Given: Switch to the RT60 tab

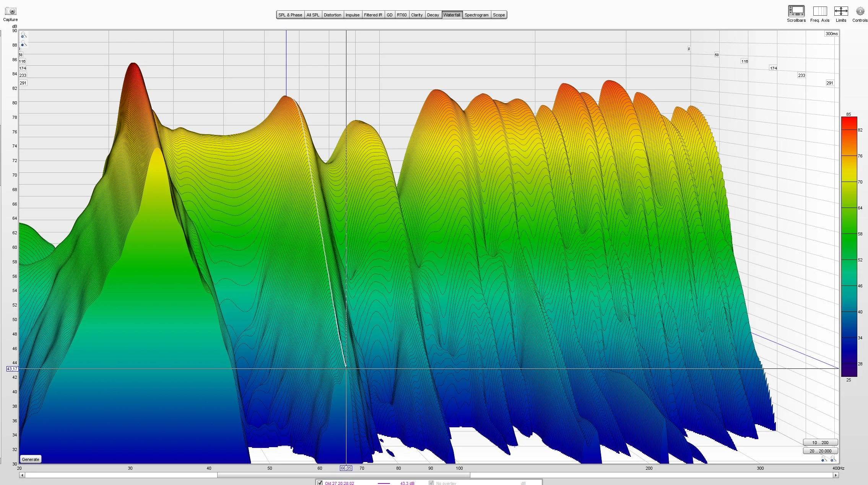Looking at the screenshot, I should point(401,15).
